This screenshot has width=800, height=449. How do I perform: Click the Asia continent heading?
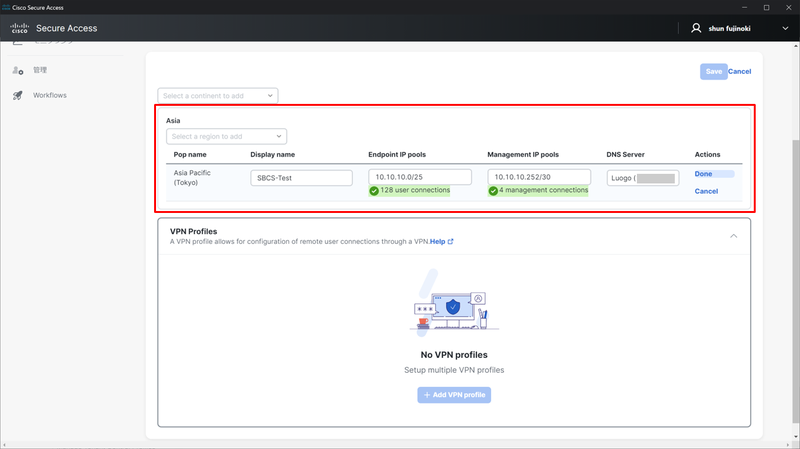point(173,121)
